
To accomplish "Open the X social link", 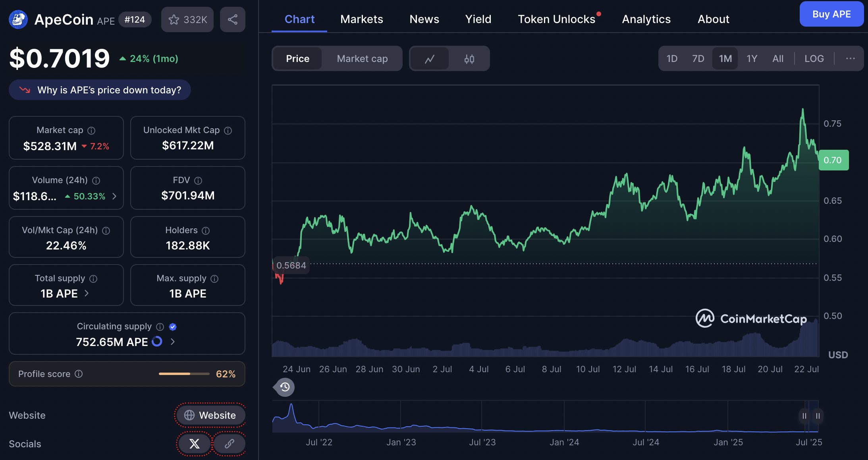I will tap(194, 444).
